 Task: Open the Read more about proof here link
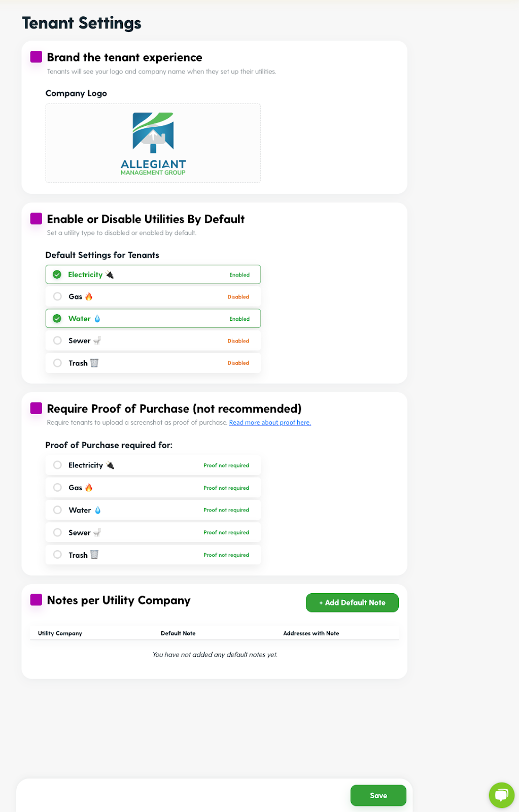(x=270, y=422)
